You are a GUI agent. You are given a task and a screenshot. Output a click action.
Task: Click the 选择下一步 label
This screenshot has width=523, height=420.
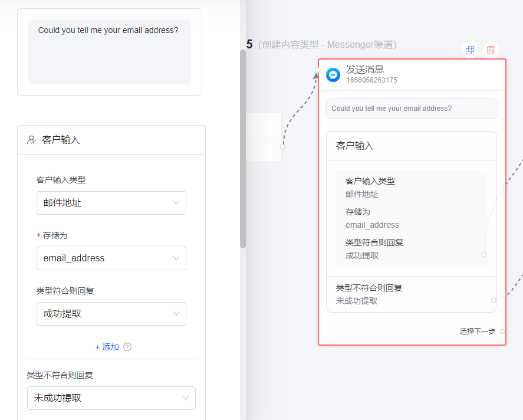(x=478, y=332)
